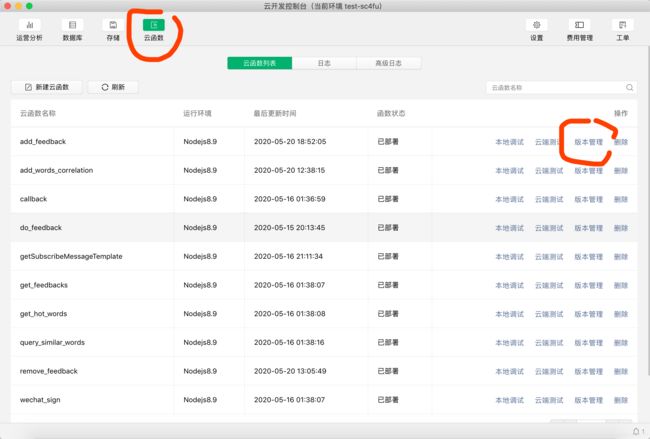Delete the add_feedback function
This screenshot has width=650, height=439.
click(x=621, y=142)
